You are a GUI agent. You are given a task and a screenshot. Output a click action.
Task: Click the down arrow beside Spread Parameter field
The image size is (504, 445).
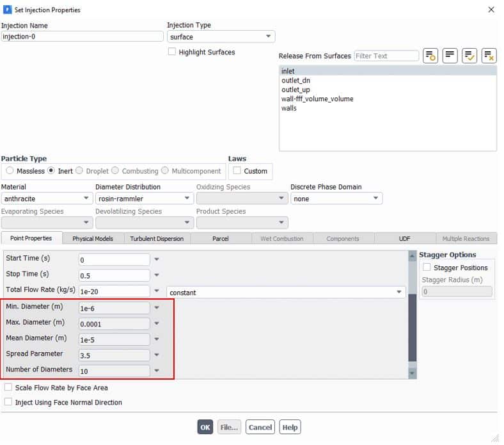click(x=157, y=355)
